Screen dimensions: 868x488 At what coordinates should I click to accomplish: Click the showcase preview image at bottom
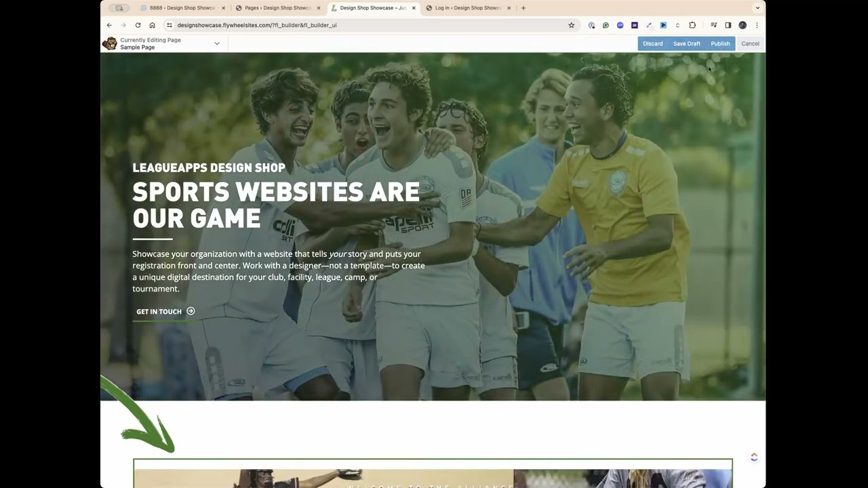coord(433,474)
